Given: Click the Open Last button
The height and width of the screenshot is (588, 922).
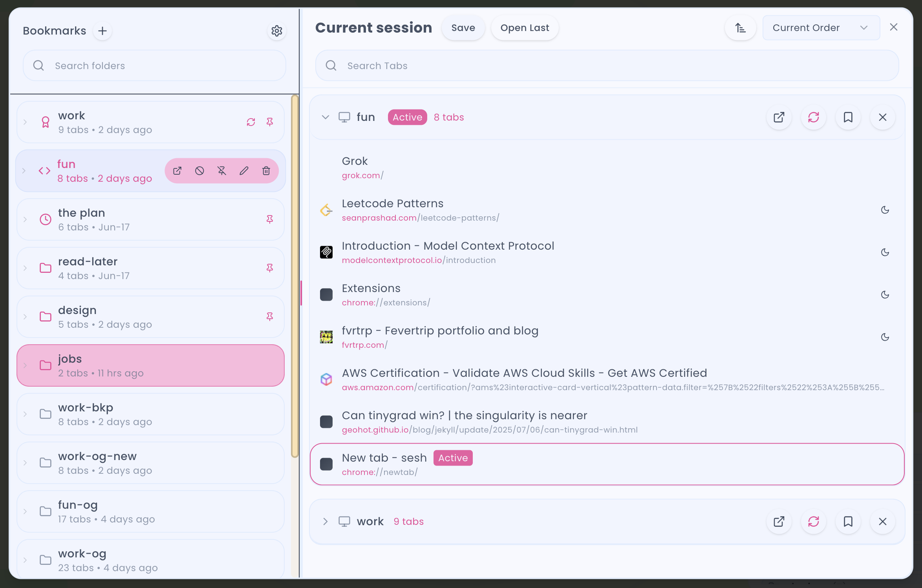Looking at the screenshot, I should tap(525, 28).
